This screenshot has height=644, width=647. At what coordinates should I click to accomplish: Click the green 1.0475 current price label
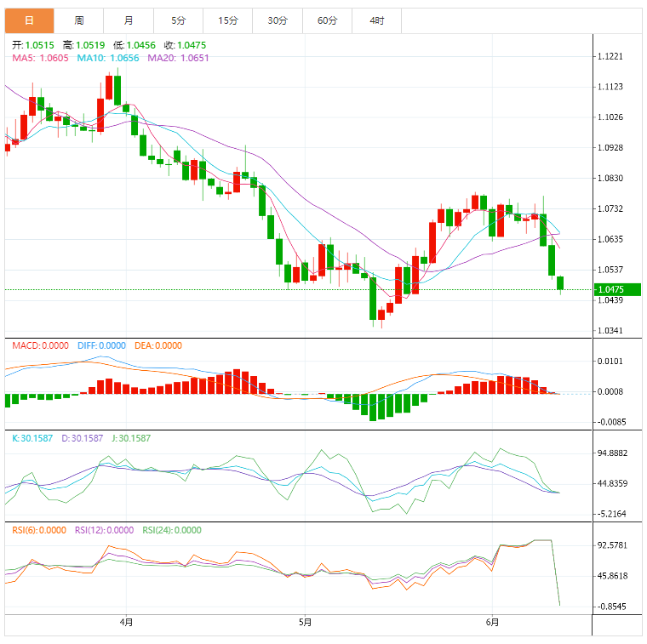click(x=617, y=289)
